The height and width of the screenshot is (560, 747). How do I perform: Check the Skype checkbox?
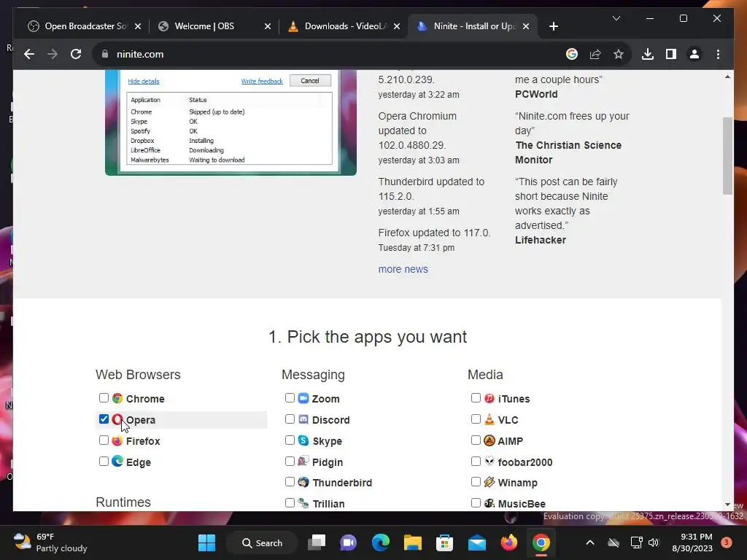(290, 440)
